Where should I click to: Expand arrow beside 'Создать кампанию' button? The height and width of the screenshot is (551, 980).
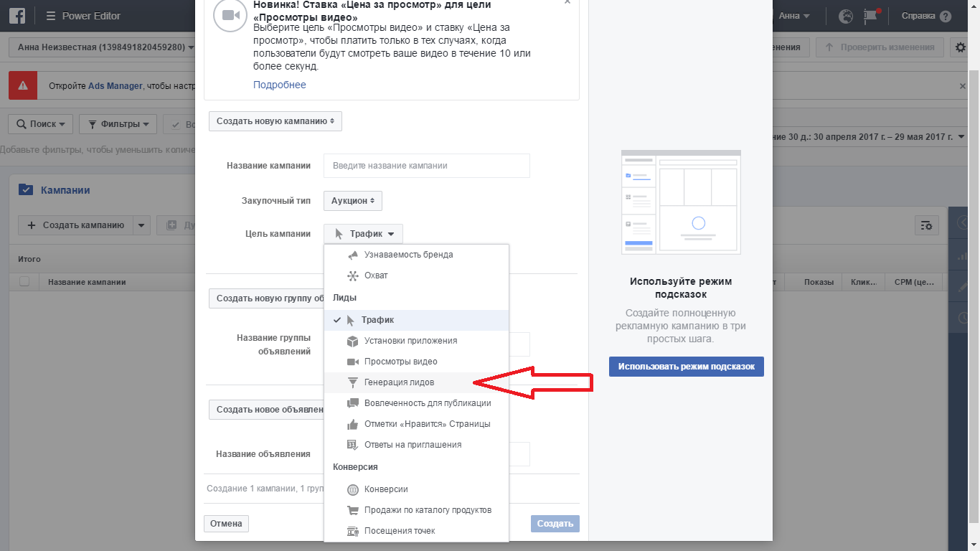(141, 225)
